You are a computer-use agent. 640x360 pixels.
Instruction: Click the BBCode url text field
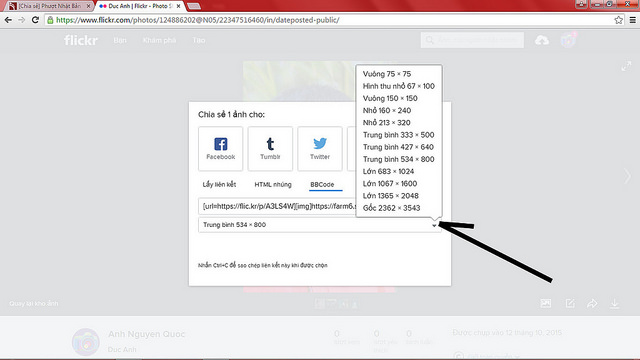point(278,206)
